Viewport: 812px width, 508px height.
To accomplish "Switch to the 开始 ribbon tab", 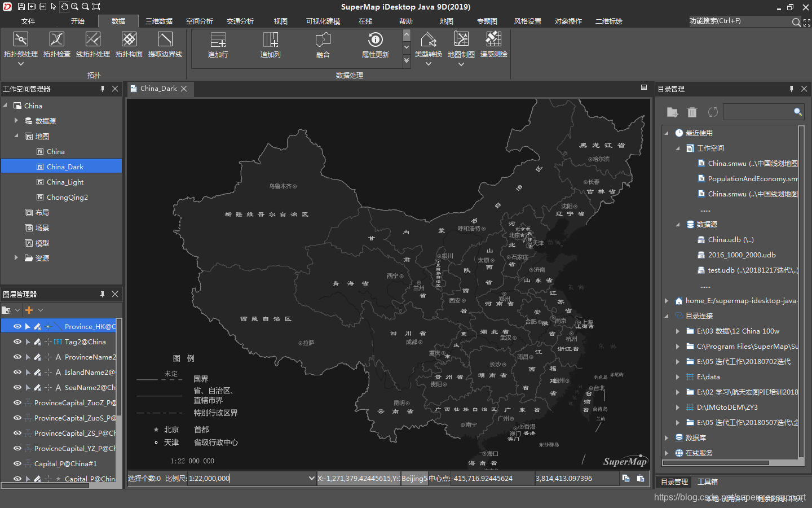I will [78, 21].
